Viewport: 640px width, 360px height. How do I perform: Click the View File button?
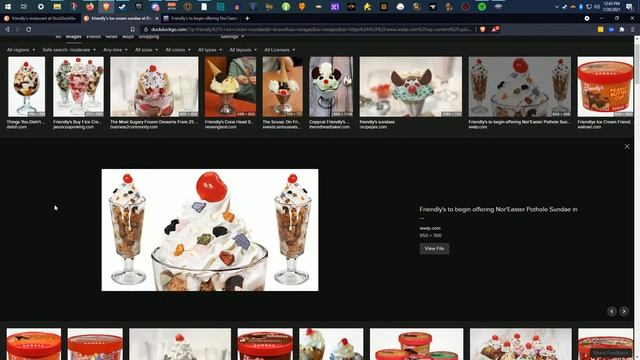coord(434,249)
